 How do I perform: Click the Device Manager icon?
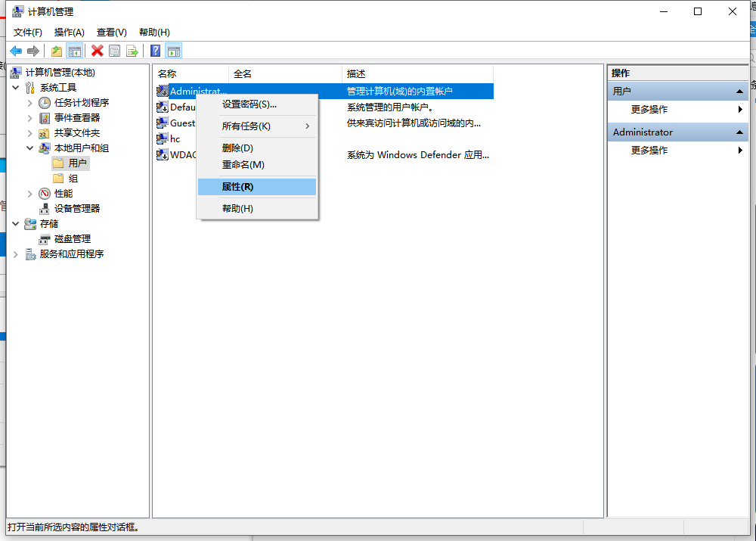pyautogui.click(x=45, y=209)
